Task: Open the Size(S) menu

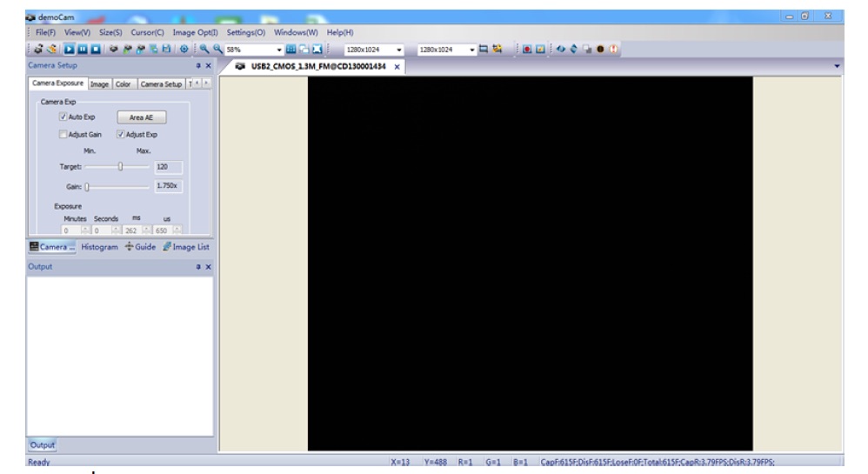Action: (x=110, y=33)
